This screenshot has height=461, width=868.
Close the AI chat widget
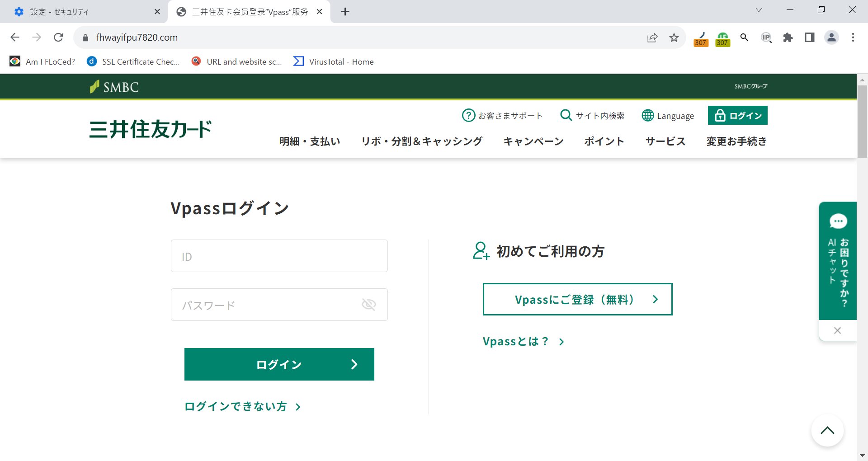click(x=837, y=330)
